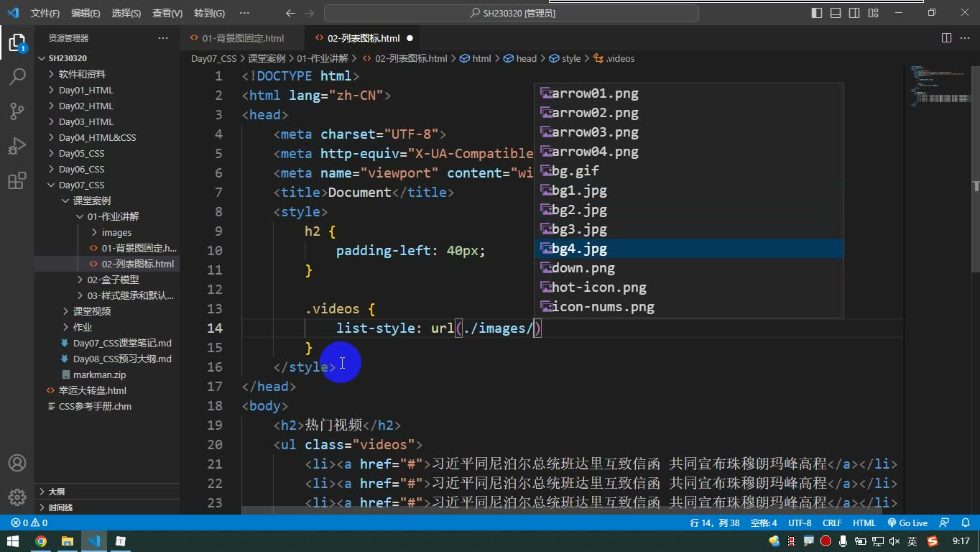Pick arrow01.png in the autocomplete list
The image size is (980, 552).
[x=689, y=93]
